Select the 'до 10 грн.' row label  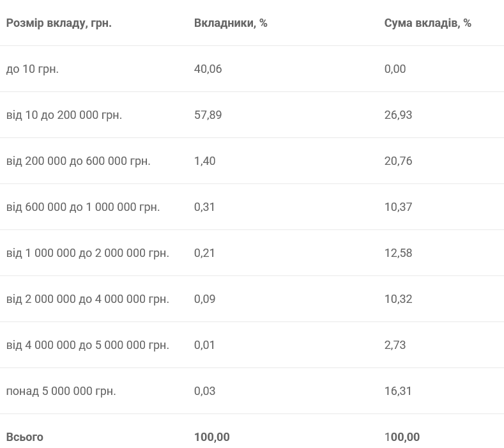point(33,69)
